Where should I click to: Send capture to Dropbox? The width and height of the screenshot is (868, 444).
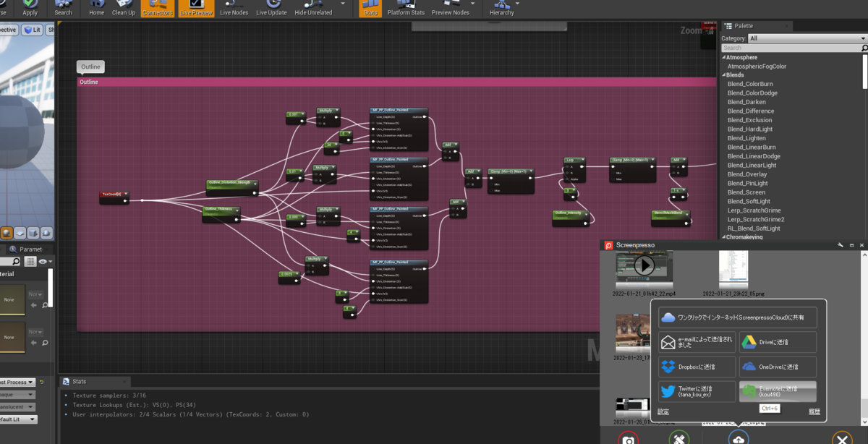697,367
